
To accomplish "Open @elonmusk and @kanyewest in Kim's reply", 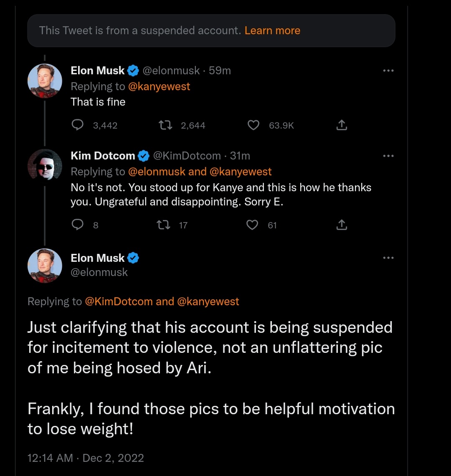I will pos(200,172).
